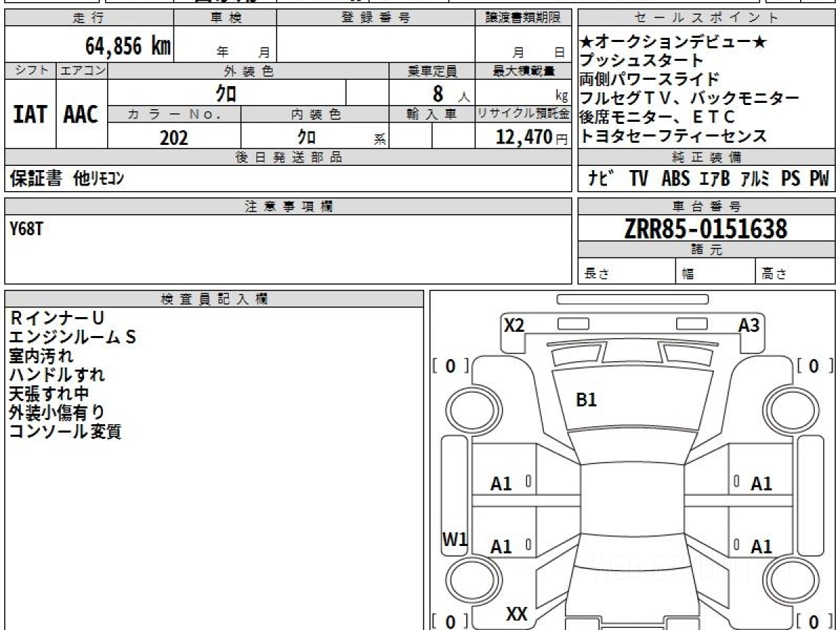840x630 pixels.
Task: Select the トヨタセーフティーセンス line
Action: (673, 136)
